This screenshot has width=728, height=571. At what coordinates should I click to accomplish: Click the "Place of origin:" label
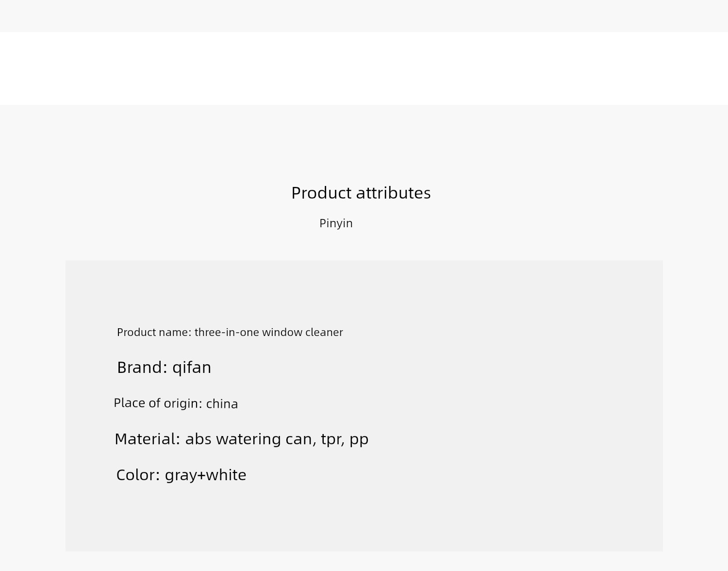click(x=158, y=403)
